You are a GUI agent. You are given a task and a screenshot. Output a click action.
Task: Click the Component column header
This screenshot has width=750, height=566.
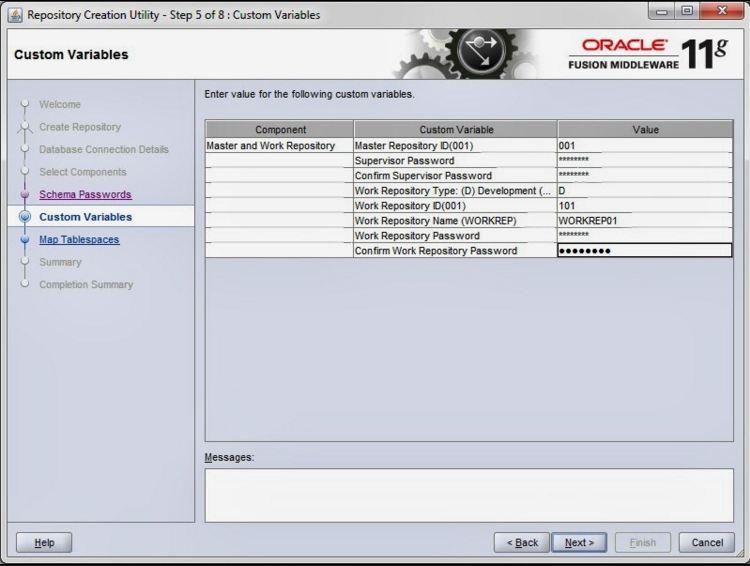coord(280,129)
